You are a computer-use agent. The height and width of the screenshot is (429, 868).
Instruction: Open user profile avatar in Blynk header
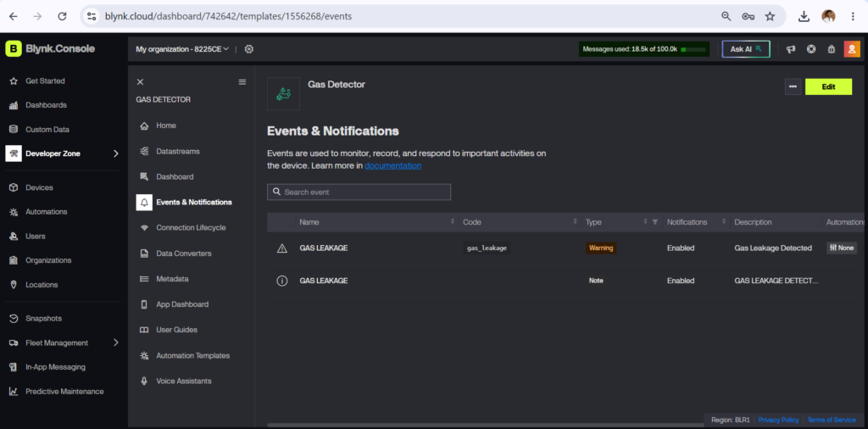click(852, 49)
